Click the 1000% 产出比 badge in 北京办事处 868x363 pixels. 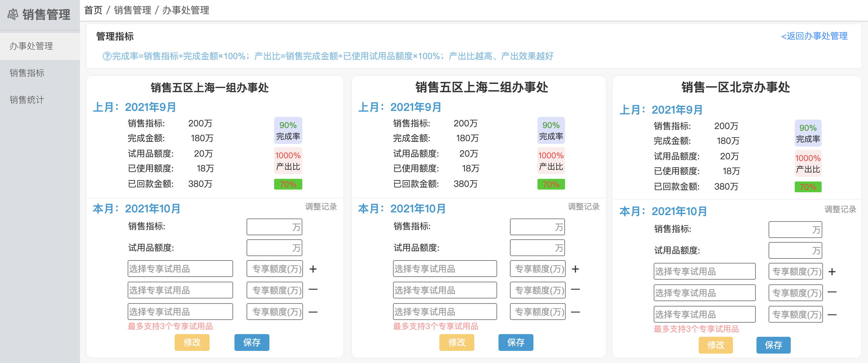click(x=808, y=163)
